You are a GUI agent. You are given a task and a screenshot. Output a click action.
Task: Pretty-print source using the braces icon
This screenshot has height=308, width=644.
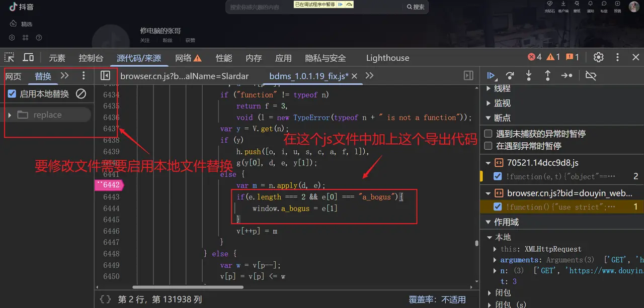[105, 299]
